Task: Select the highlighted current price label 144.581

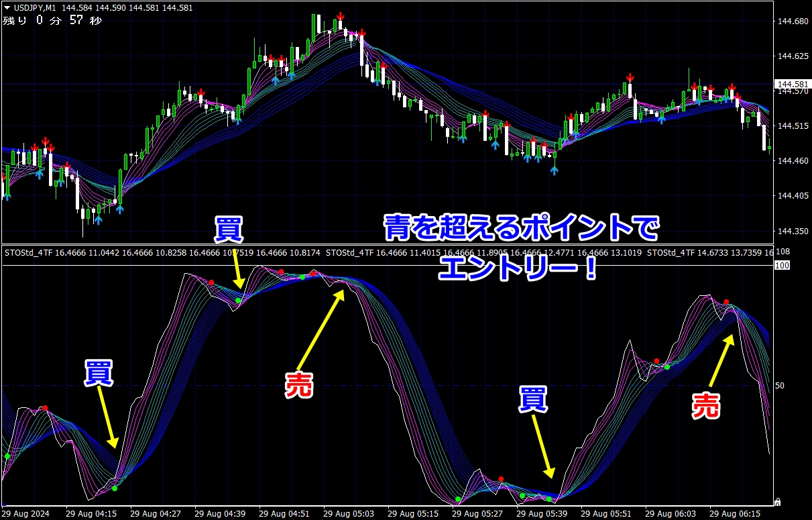Action: click(x=792, y=85)
